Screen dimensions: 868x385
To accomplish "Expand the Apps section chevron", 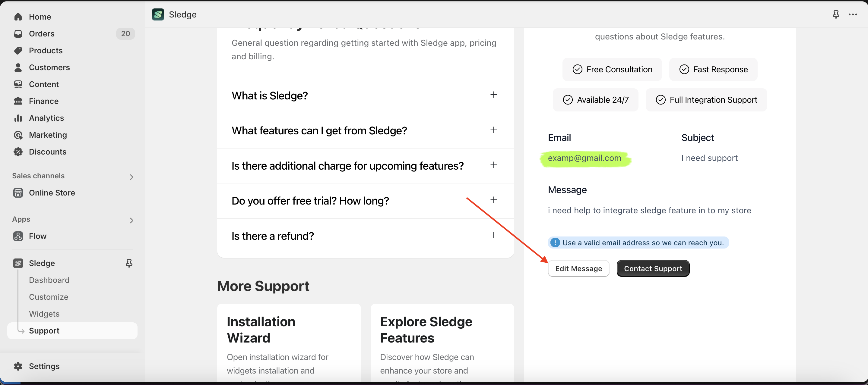I will coord(131,220).
